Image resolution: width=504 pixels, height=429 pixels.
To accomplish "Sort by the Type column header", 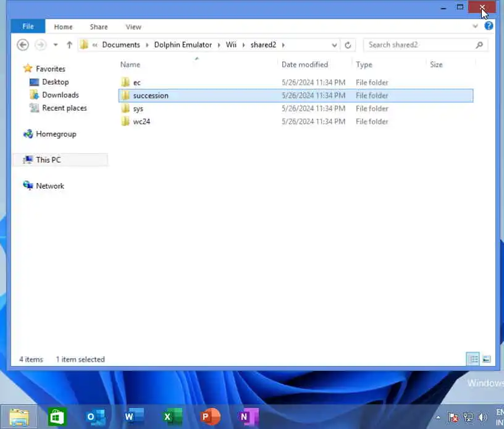I will tap(364, 65).
